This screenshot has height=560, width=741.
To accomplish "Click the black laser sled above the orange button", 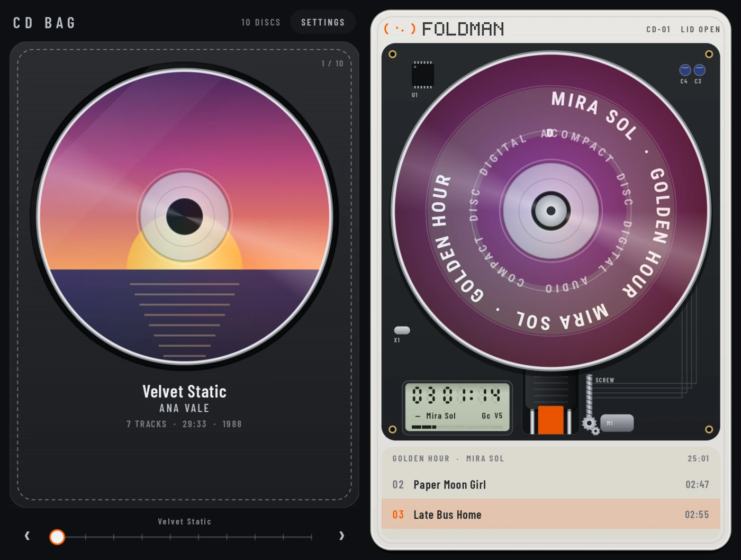I will click(x=550, y=389).
